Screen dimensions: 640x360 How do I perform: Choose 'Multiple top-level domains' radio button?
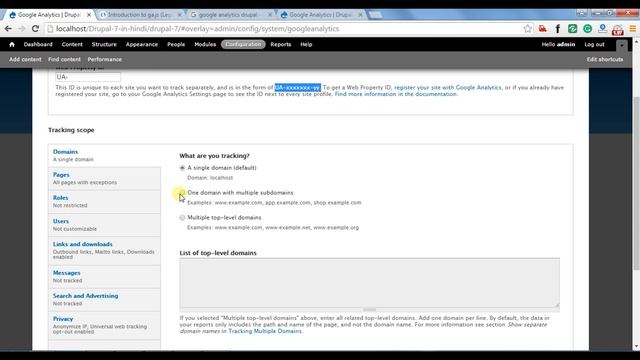(x=182, y=218)
